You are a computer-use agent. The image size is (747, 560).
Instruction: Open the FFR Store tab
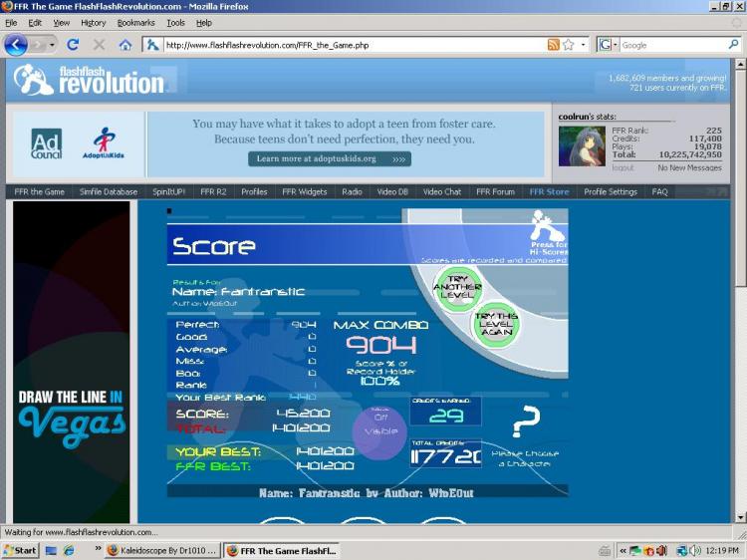tap(549, 191)
